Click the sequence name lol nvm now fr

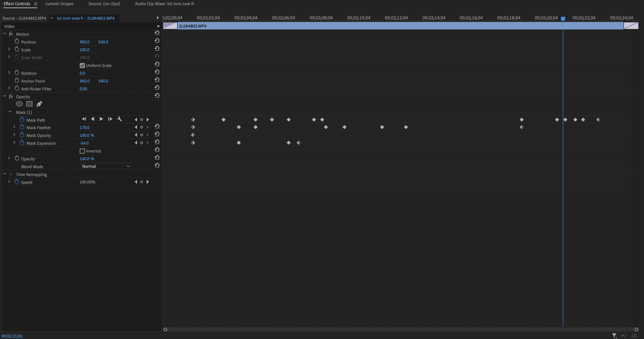tap(70, 18)
